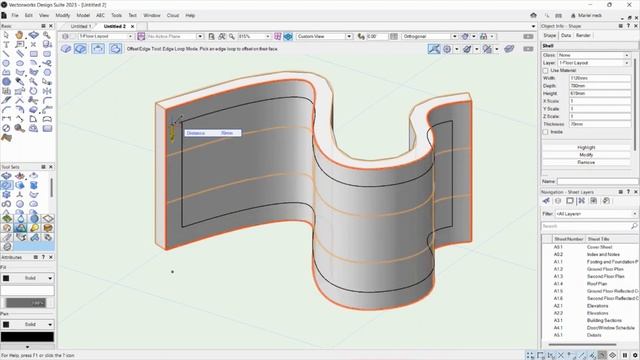Open the Class dropdown showing None

point(594,55)
